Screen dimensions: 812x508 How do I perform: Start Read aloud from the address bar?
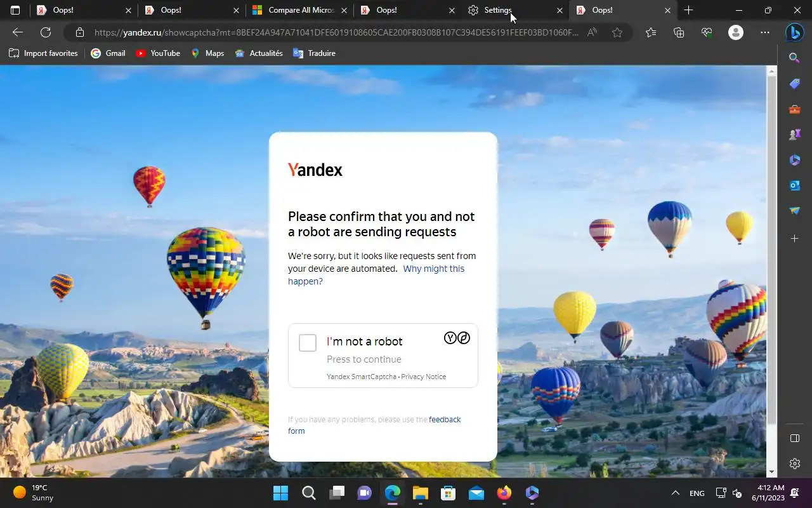[592, 32]
